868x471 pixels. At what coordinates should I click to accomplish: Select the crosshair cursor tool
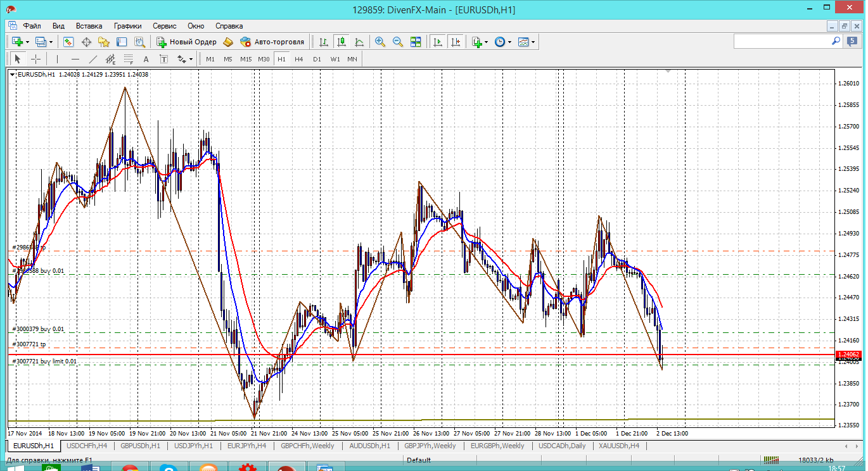pos(36,59)
